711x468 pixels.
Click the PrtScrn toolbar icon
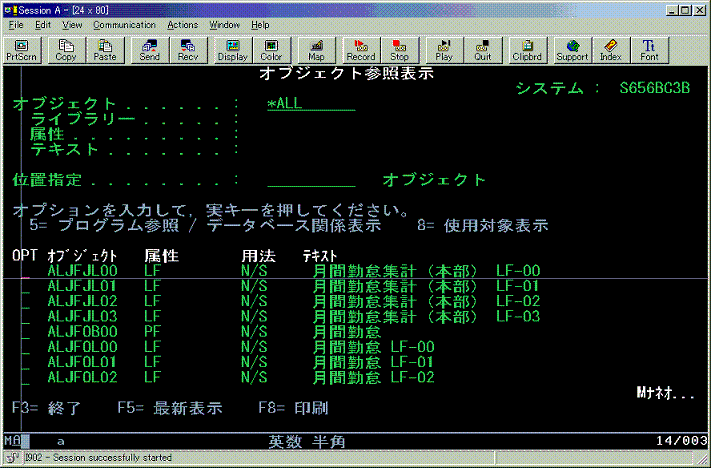tap(22, 50)
